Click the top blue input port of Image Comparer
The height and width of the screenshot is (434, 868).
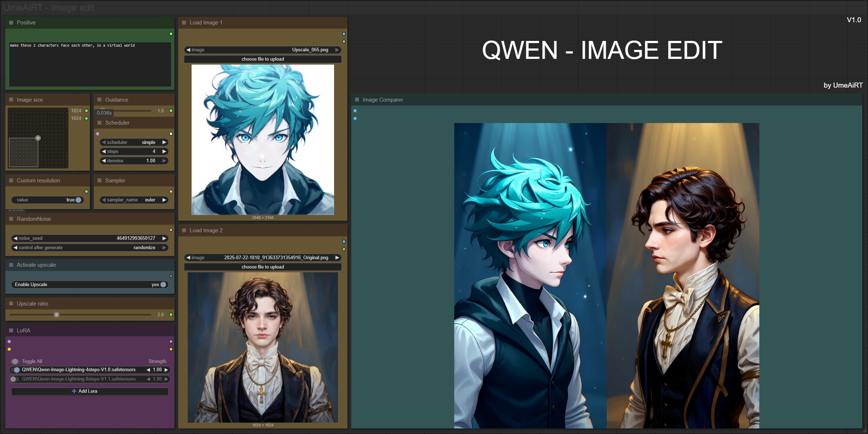pyautogui.click(x=355, y=111)
